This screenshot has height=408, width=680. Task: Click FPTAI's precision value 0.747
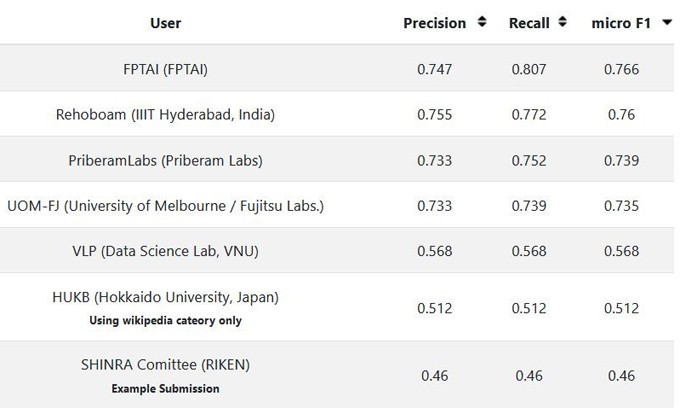click(x=435, y=69)
